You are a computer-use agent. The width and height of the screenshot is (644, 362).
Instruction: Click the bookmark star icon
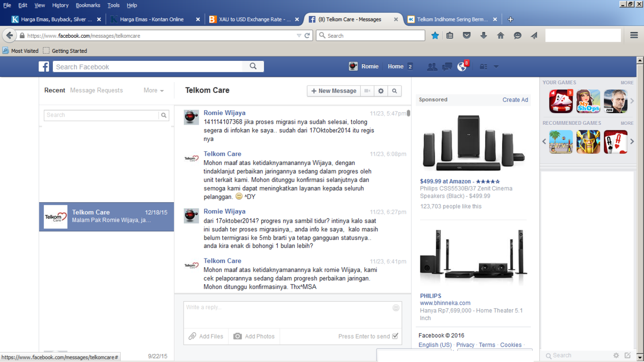click(435, 36)
